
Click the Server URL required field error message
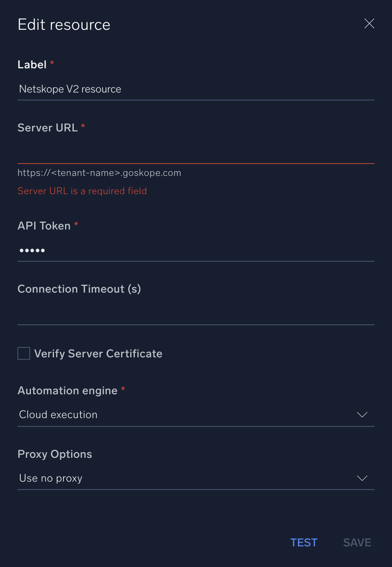point(82,191)
